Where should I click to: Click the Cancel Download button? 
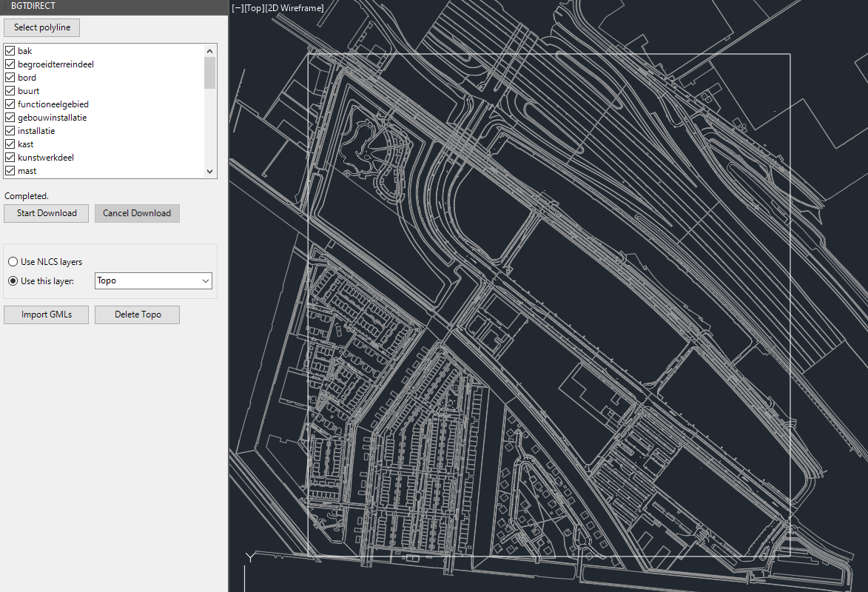coord(137,213)
